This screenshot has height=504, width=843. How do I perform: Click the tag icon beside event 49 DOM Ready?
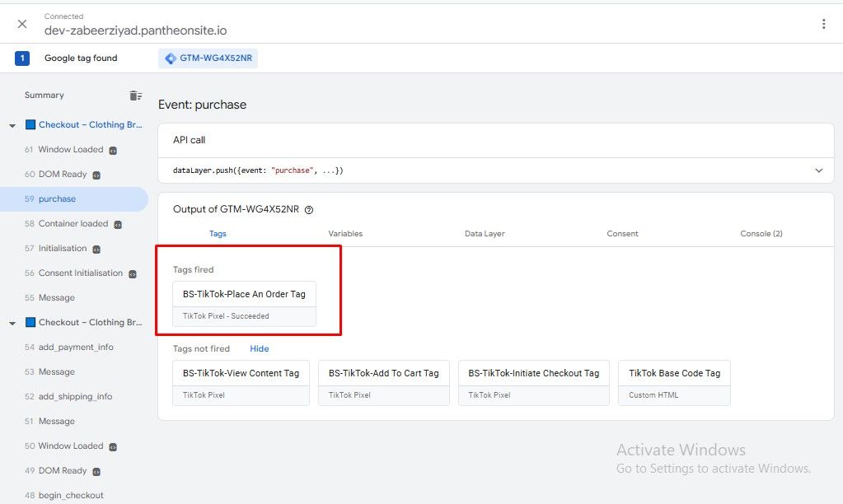(x=96, y=472)
